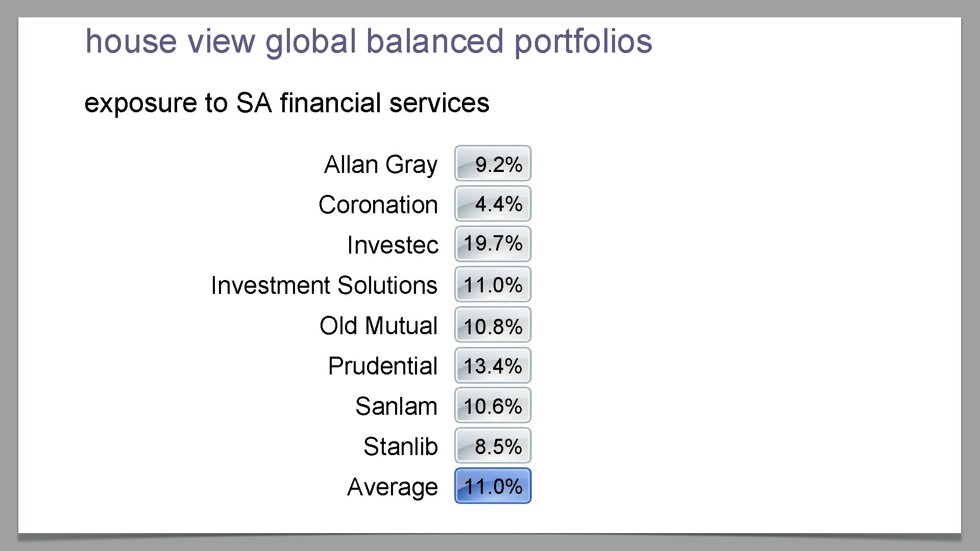Select the 'exposure to SA financial services' subtitle

pos(286,103)
